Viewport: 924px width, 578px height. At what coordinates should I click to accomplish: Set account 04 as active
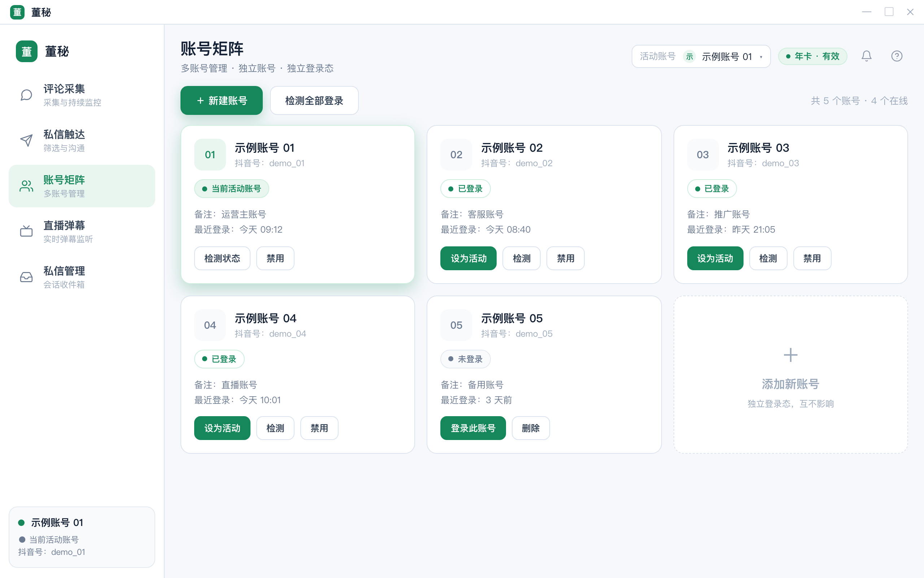click(222, 428)
